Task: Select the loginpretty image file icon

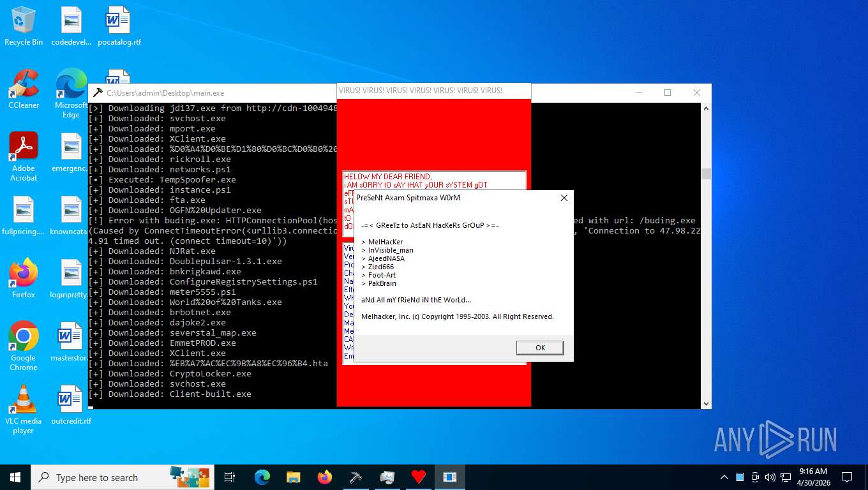Action: 71,279
